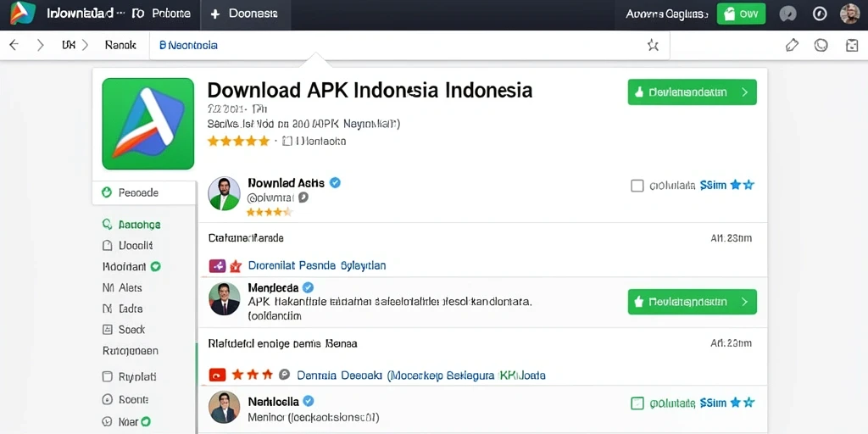Click the Rowmled Ashs user avatar

(224, 194)
